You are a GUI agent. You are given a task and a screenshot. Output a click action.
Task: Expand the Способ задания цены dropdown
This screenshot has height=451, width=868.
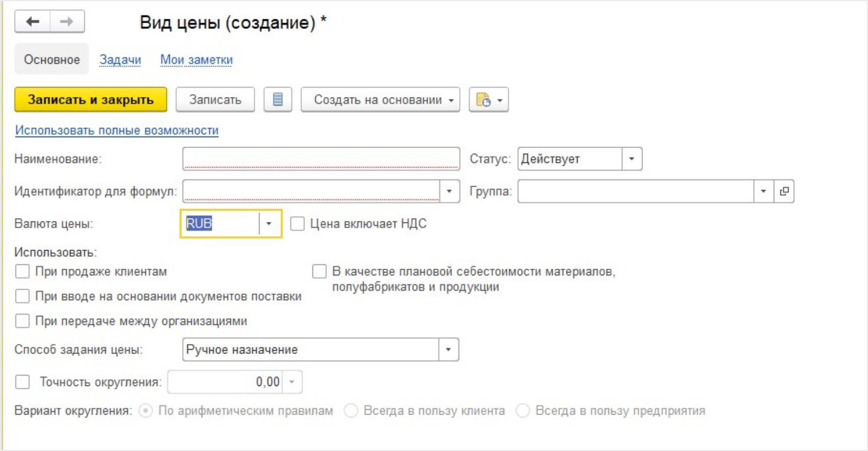(x=448, y=350)
